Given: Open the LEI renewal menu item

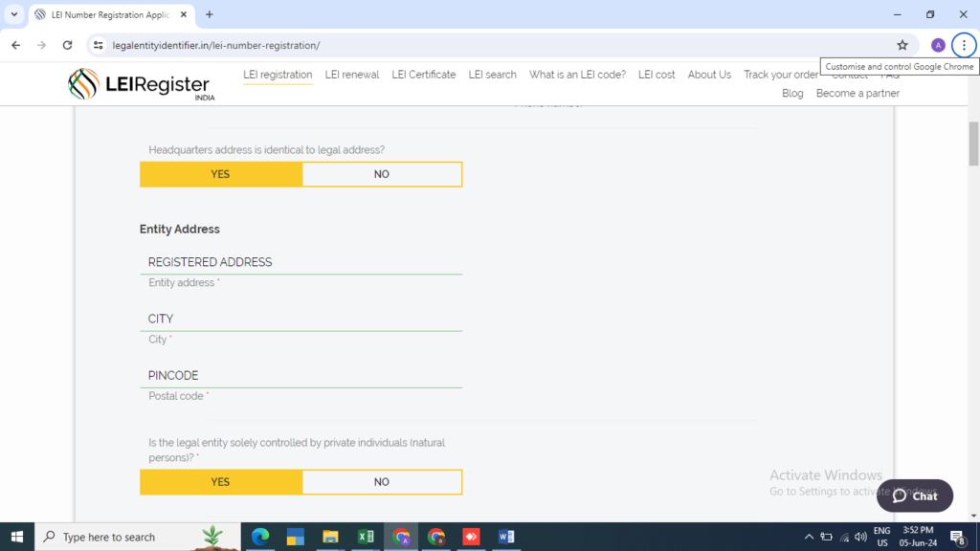Looking at the screenshot, I should (x=352, y=75).
